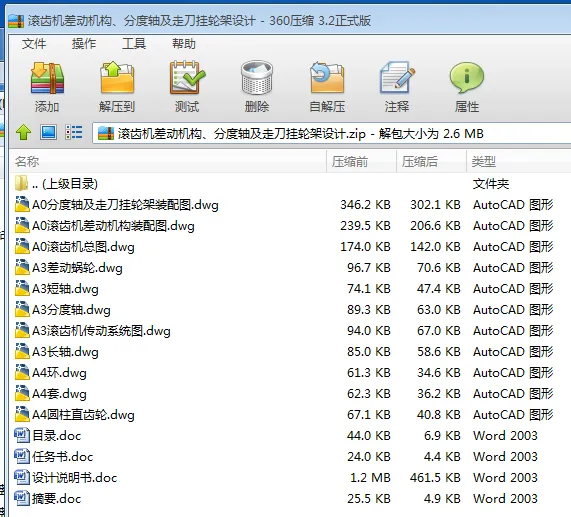Sort by the 名称 column header
The height and width of the screenshot is (517, 571).
(168, 161)
